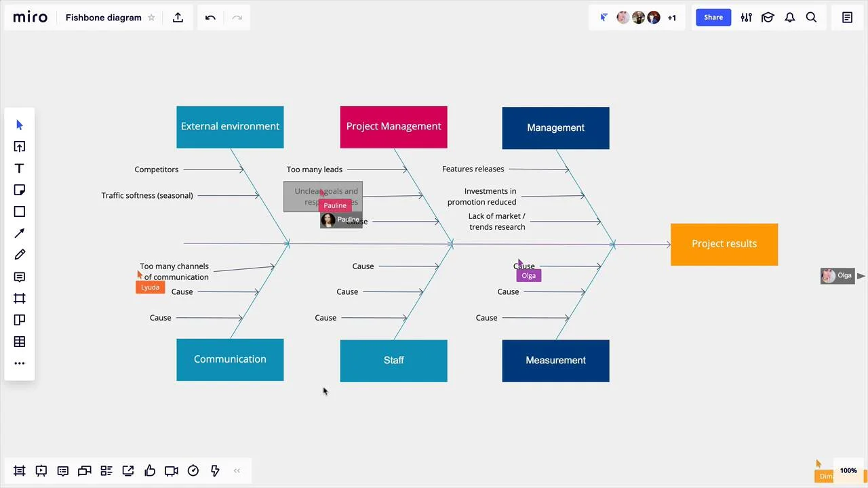
Task: Select the Measurement box
Action: [x=555, y=361]
